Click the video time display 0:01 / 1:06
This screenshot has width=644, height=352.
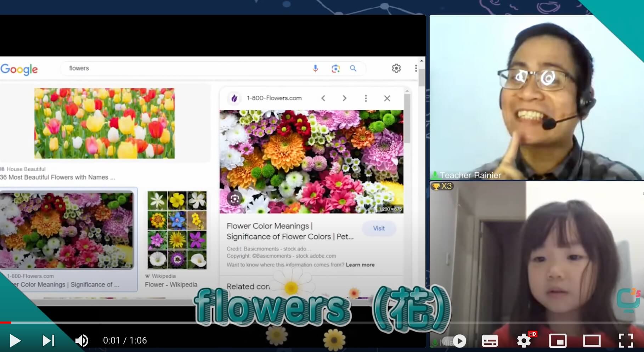tap(125, 341)
